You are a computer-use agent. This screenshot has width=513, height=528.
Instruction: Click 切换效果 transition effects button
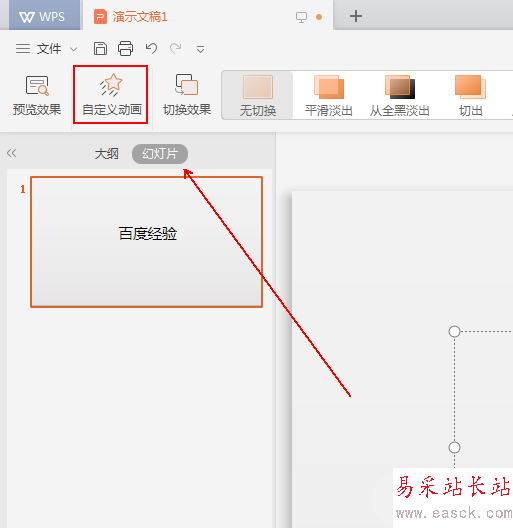tap(187, 96)
